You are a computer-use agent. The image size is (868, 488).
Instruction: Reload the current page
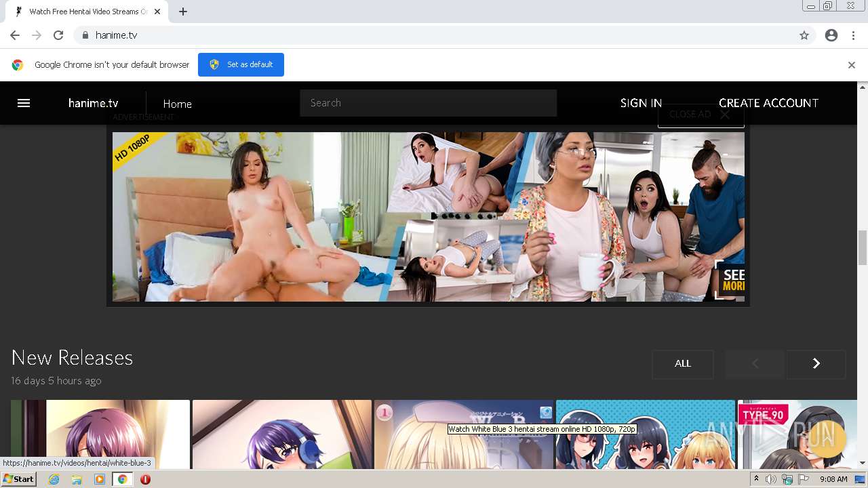point(58,35)
